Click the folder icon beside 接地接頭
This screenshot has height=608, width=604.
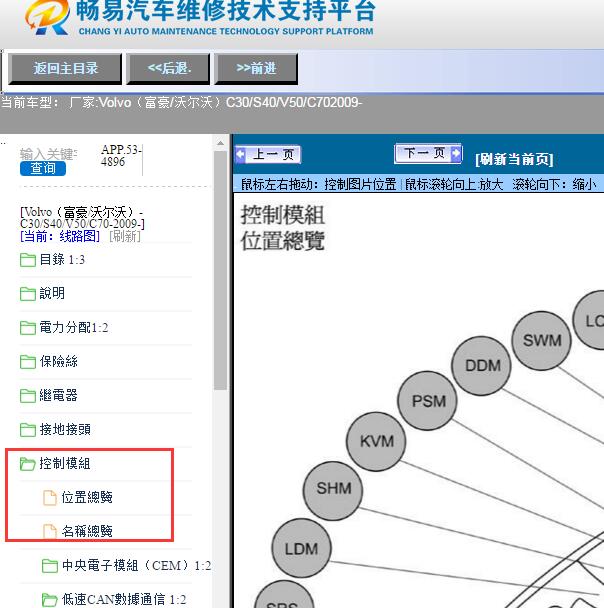pyautogui.click(x=28, y=430)
